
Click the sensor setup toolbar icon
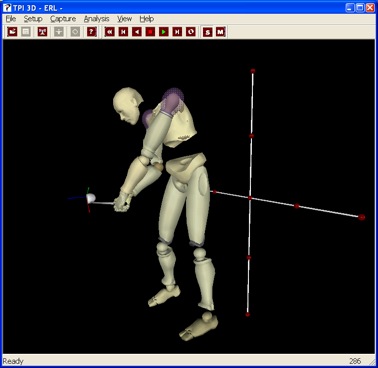(x=42, y=32)
